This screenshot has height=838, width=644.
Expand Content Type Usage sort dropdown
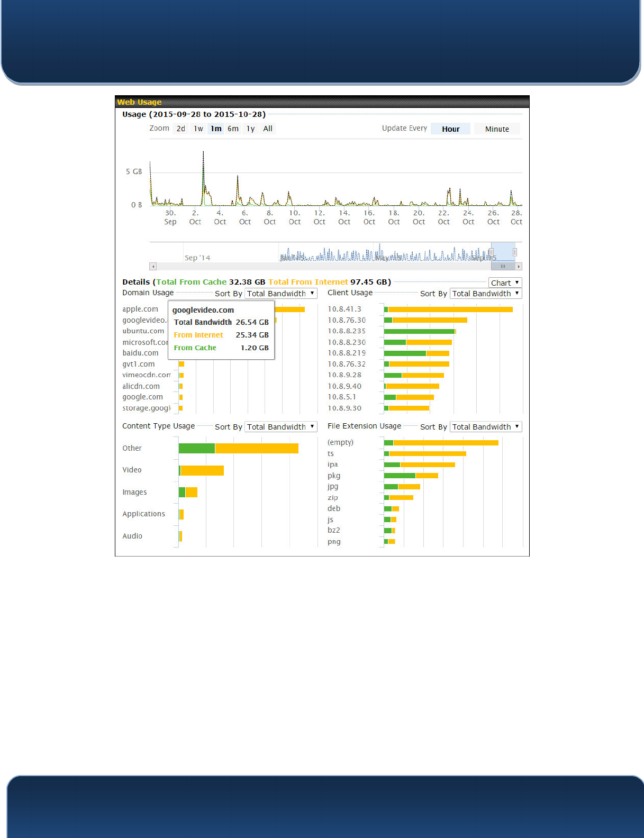tap(280, 427)
